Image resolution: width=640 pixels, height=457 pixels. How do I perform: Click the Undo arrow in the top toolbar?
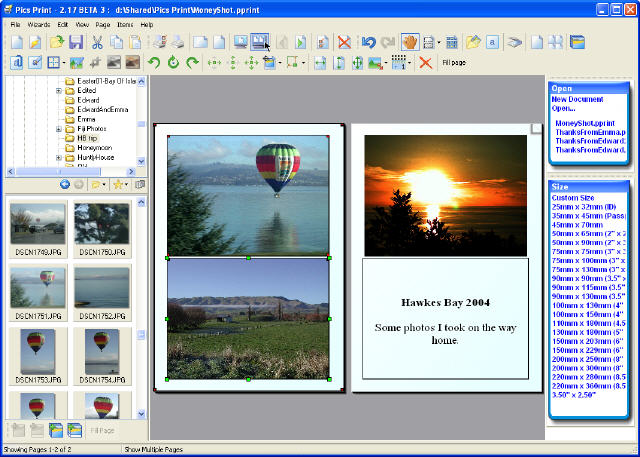(367, 42)
